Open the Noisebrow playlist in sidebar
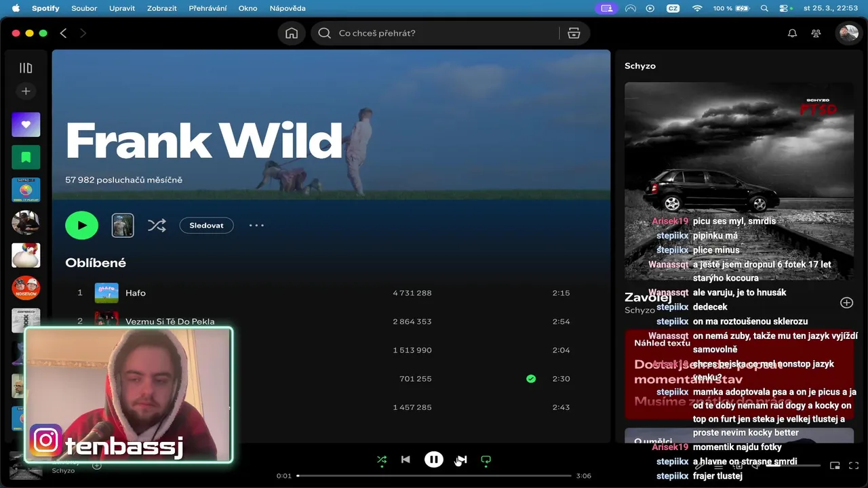The width and height of the screenshot is (868, 488). (x=26, y=288)
